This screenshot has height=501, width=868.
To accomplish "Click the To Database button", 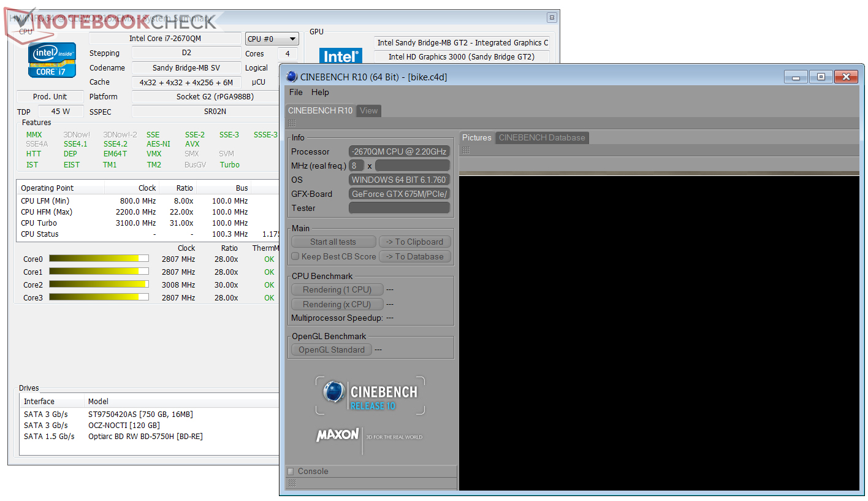I will pos(415,256).
